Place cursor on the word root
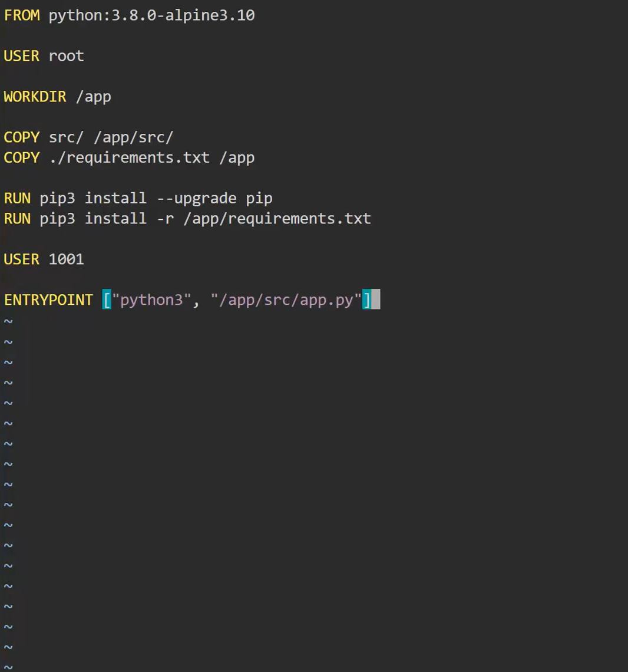 66,56
